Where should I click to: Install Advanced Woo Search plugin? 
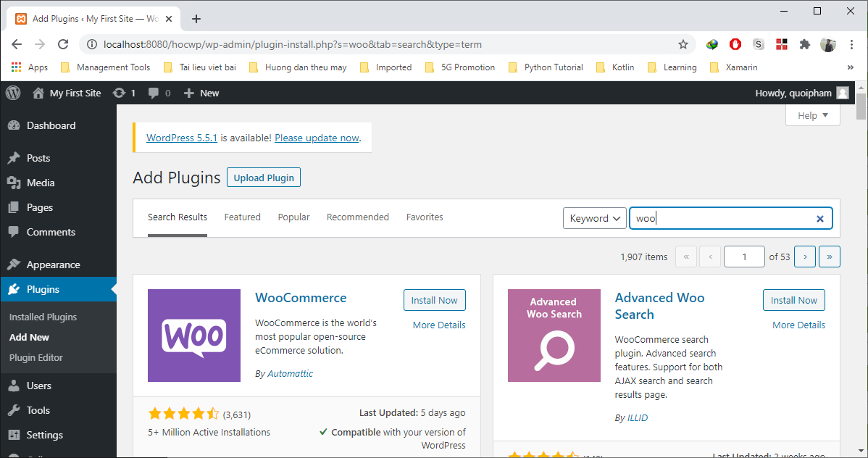point(794,300)
